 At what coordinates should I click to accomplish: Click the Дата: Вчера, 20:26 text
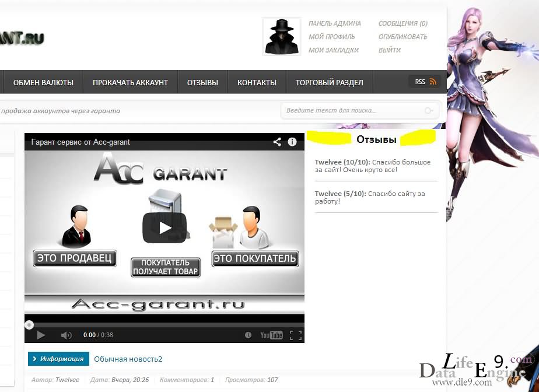pyautogui.click(x=120, y=380)
